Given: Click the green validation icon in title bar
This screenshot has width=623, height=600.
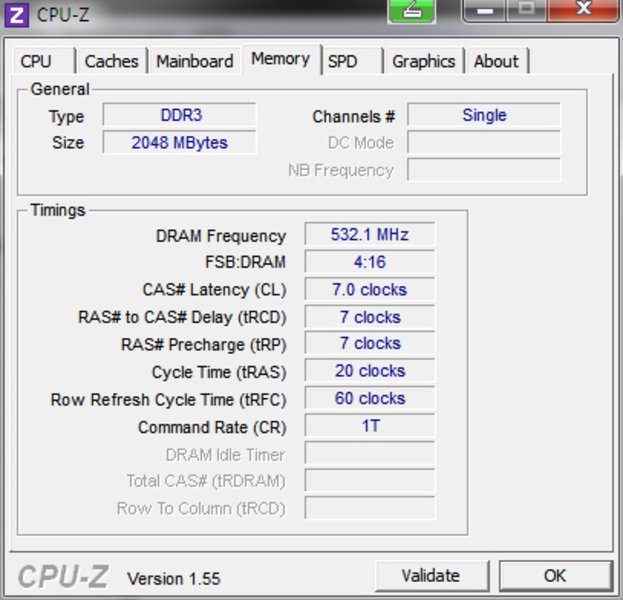Looking at the screenshot, I should (x=412, y=11).
